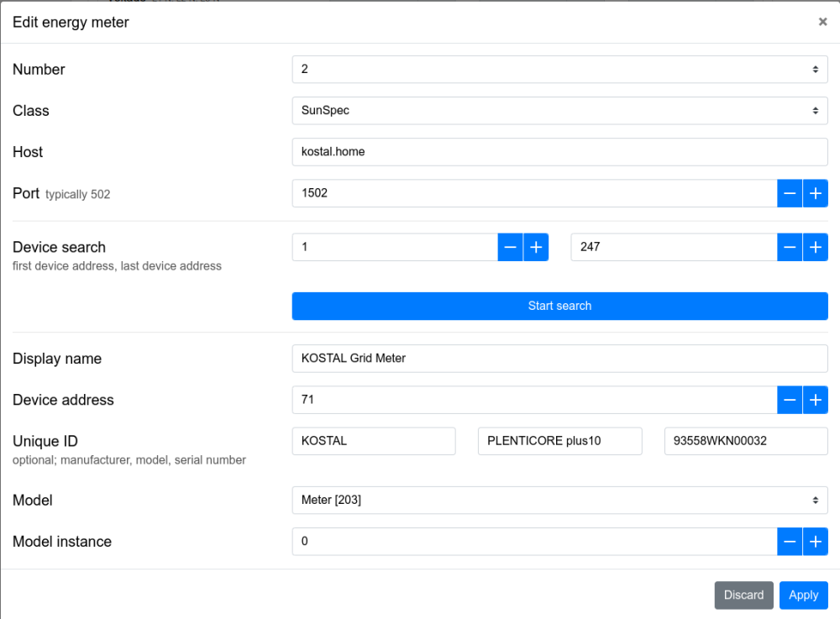Image resolution: width=840 pixels, height=619 pixels.
Task: Select the serial number field 93558WKN00032
Action: (745, 441)
